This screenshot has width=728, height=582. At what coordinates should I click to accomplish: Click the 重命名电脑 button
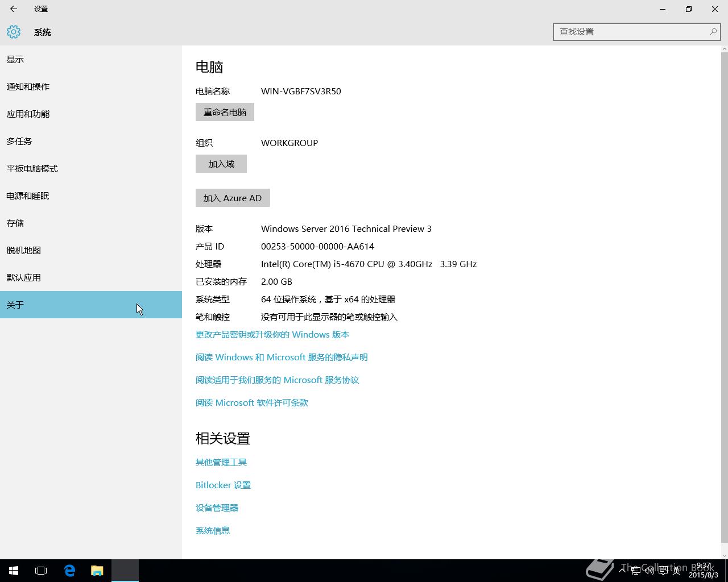coord(225,112)
